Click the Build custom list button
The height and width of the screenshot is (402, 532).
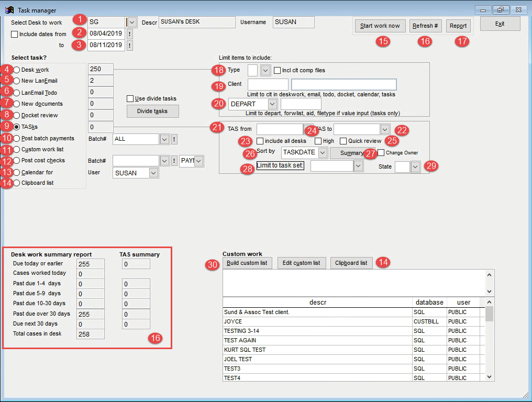tap(247, 263)
